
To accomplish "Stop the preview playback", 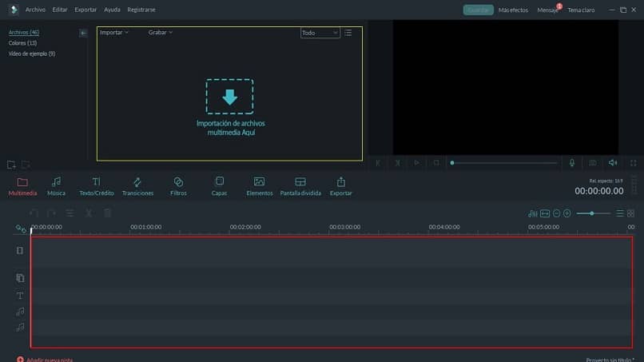I will 436,163.
